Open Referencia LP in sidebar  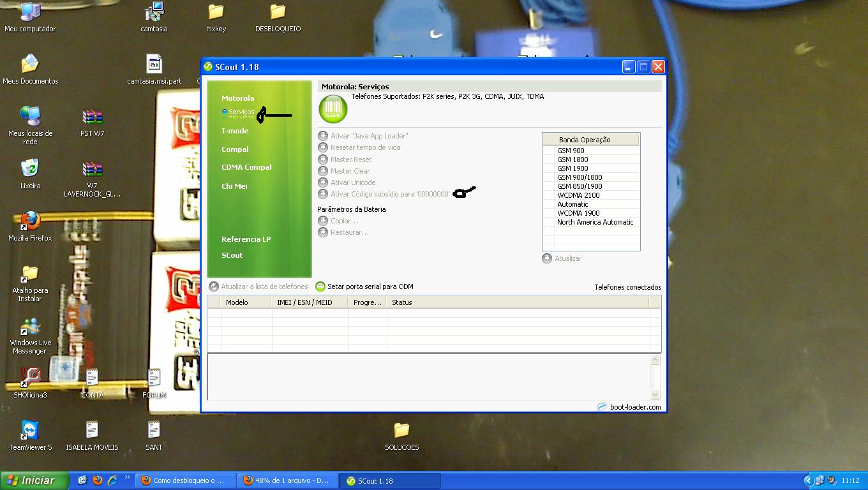point(246,239)
